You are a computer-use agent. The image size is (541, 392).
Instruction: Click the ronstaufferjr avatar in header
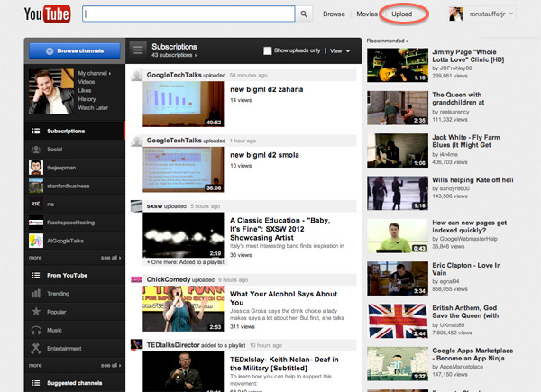click(x=455, y=14)
